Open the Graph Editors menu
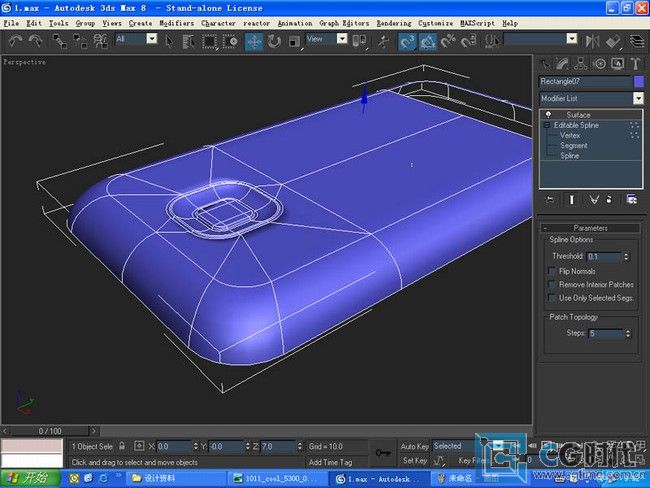 click(344, 23)
